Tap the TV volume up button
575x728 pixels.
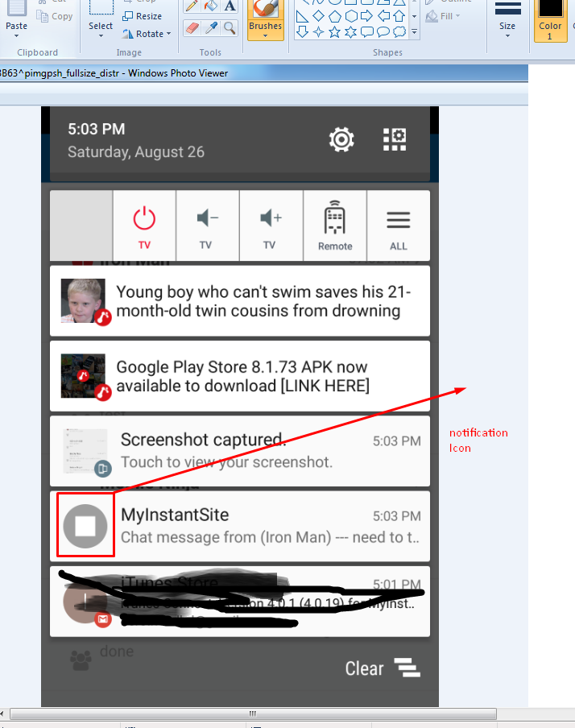click(271, 225)
